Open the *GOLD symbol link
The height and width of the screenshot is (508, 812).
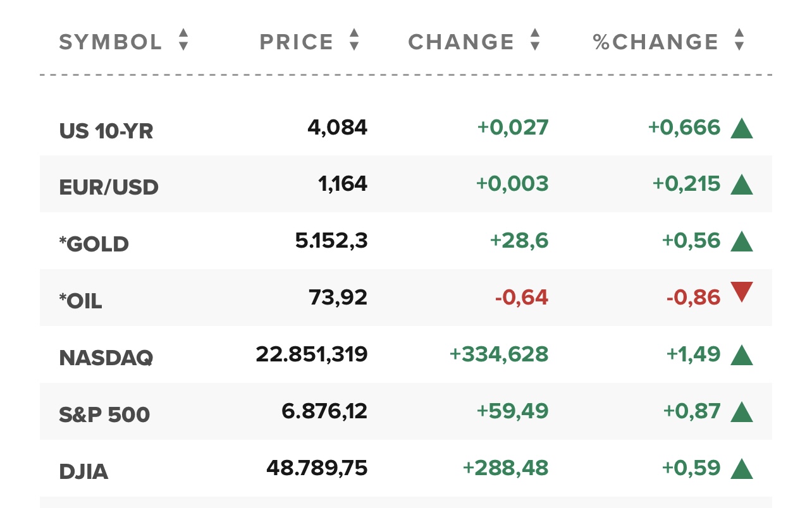pos(94,245)
